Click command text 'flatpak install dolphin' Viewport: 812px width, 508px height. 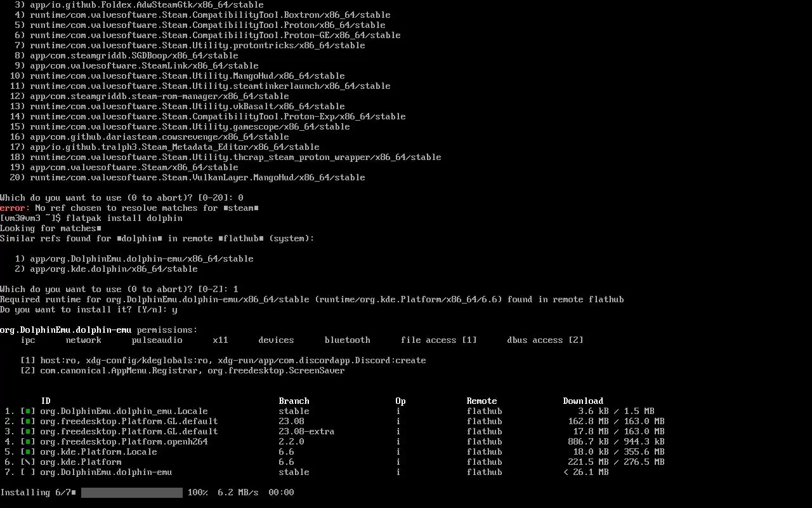pos(124,218)
